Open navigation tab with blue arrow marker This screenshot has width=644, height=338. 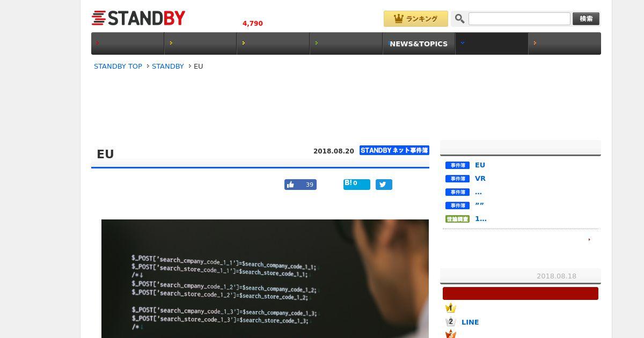tap(492, 43)
